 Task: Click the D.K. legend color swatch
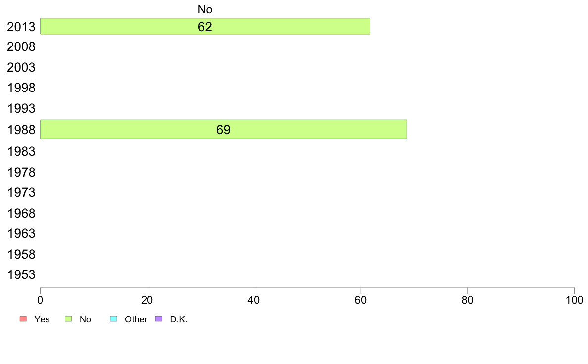(x=159, y=318)
